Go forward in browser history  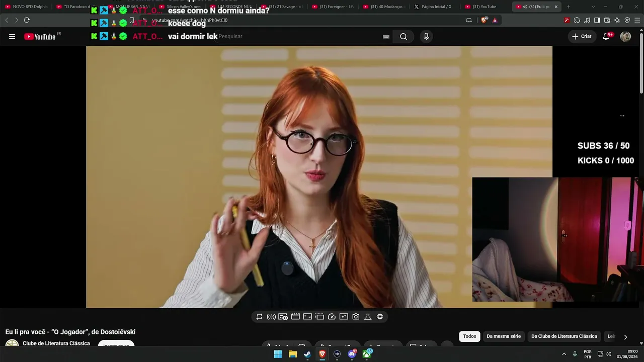click(x=17, y=20)
